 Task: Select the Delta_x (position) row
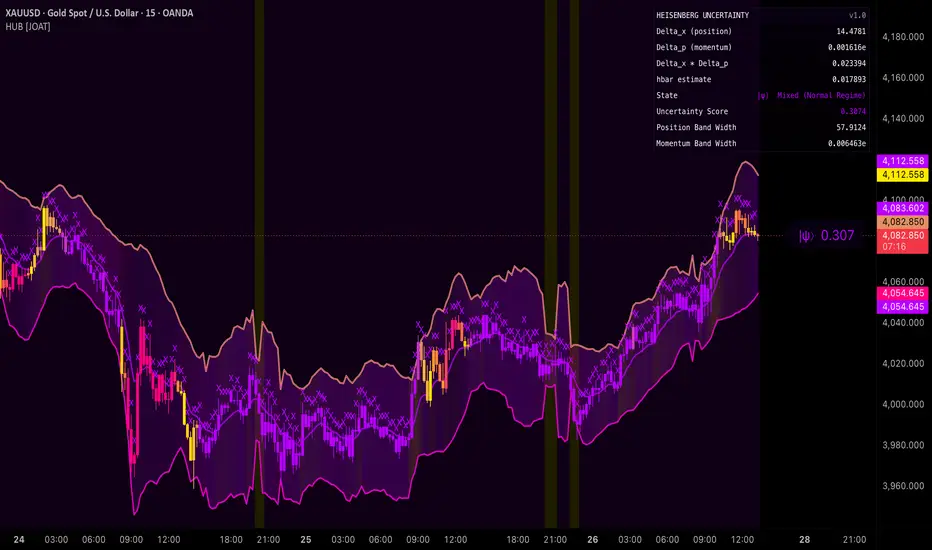[x=761, y=32]
